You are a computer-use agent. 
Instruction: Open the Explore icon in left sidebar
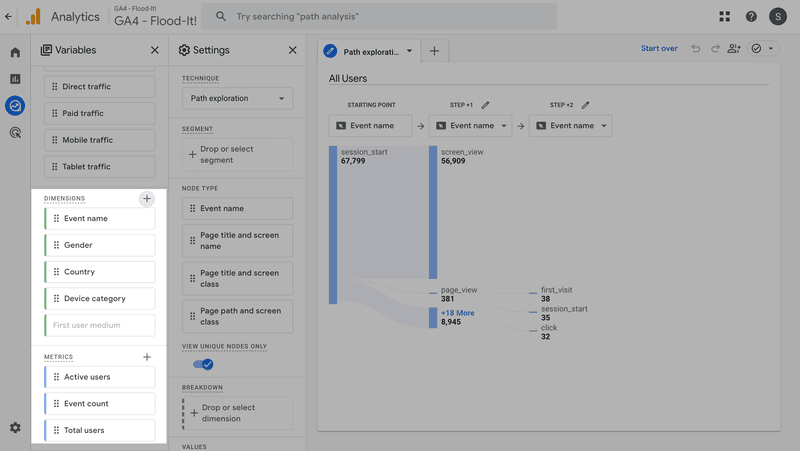[x=15, y=105]
